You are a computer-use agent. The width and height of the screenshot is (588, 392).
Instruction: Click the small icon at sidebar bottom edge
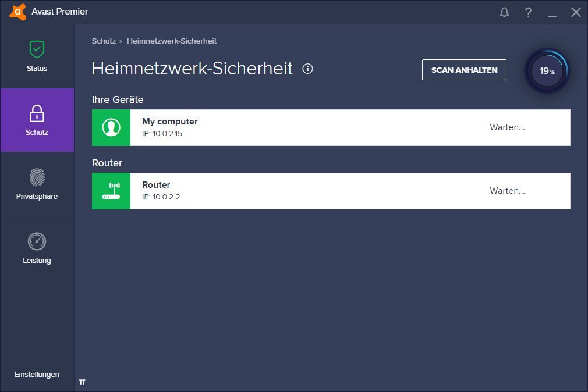point(82,382)
